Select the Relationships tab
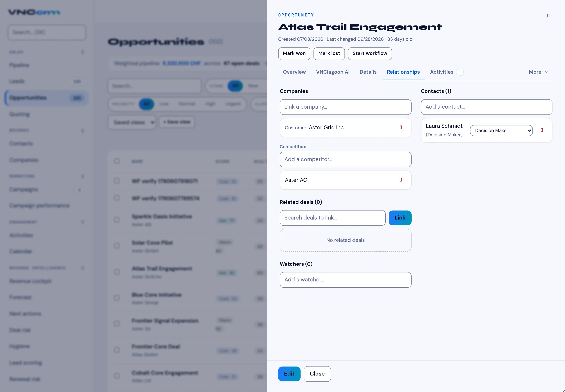Image resolution: width=565 pixels, height=392 pixels. (403, 72)
